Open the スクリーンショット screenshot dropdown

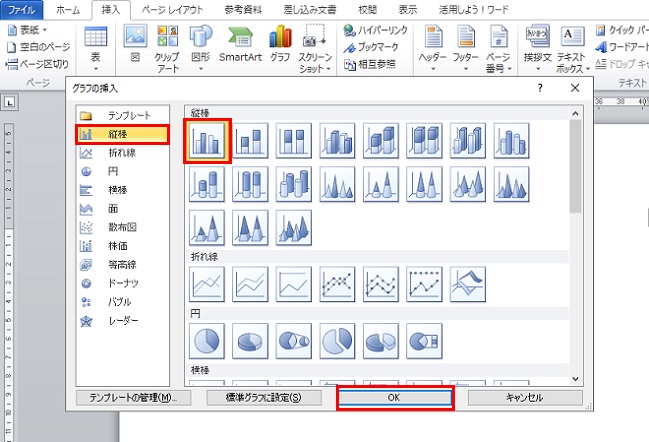coord(315,48)
